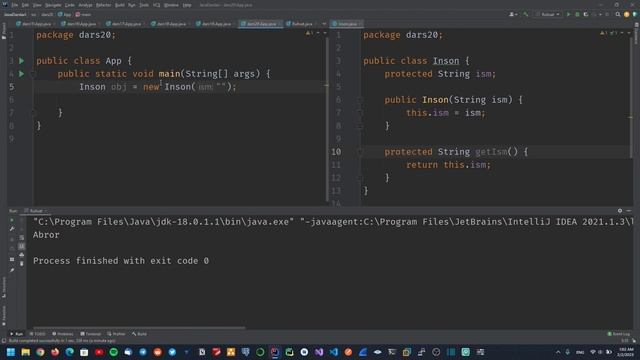Open Google Chrome from the taskbar
The width and height of the screenshot is (640, 360).
[40, 352]
